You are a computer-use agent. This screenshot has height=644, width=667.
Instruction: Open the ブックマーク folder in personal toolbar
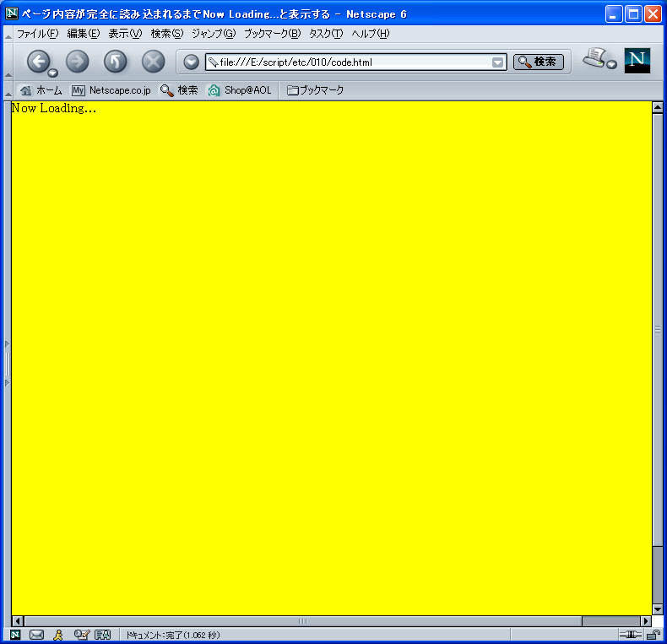pyautogui.click(x=315, y=90)
